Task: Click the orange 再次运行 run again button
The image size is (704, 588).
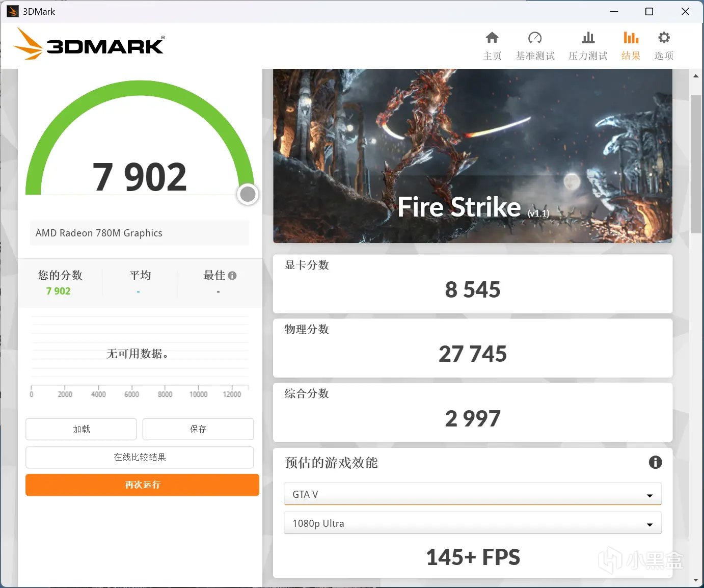Action: coord(142,485)
